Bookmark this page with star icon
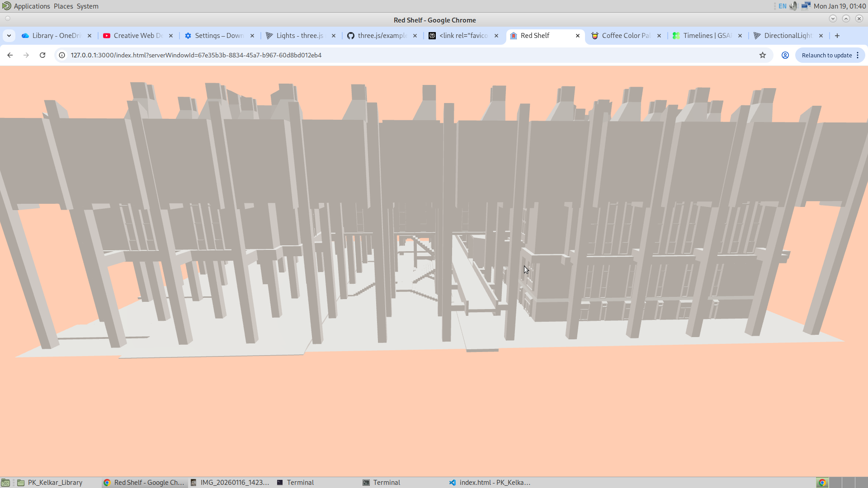This screenshot has width=868, height=488. [763, 55]
